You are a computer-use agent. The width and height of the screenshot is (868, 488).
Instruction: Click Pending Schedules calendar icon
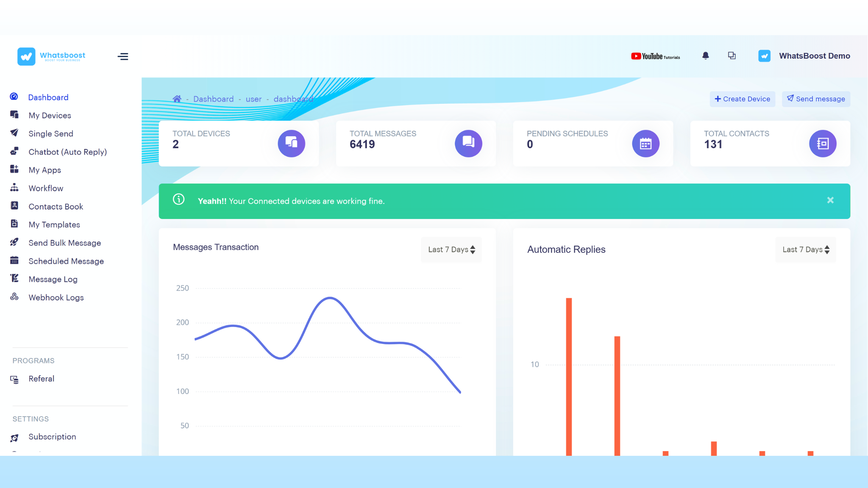pyautogui.click(x=645, y=144)
